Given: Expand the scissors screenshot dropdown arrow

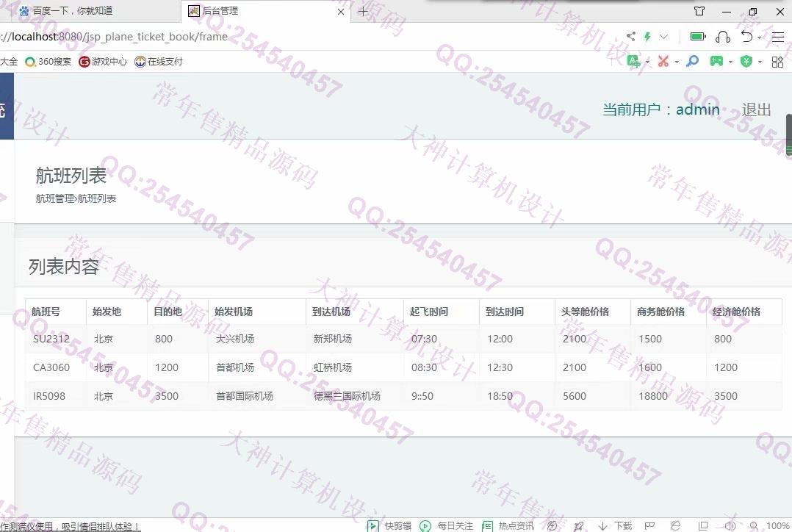Looking at the screenshot, I should coord(677,62).
